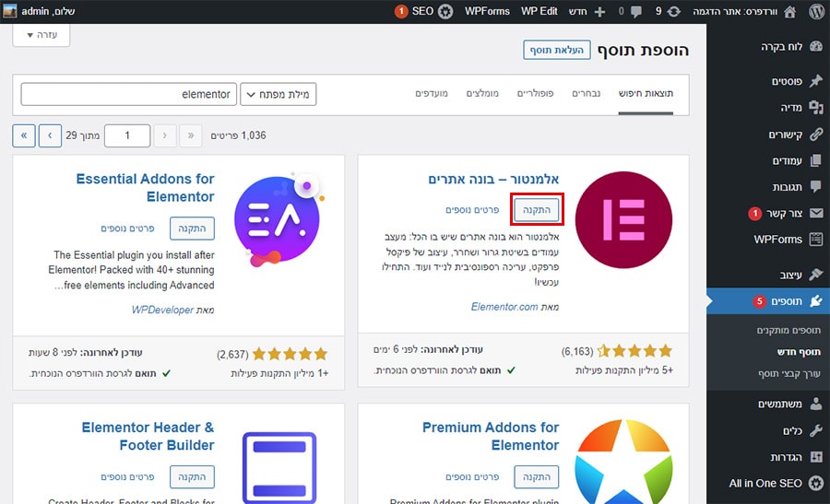The width and height of the screenshot is (830, 504).
Task: Open the SEO gear icon in admin bar
Action: pos(445,11)
